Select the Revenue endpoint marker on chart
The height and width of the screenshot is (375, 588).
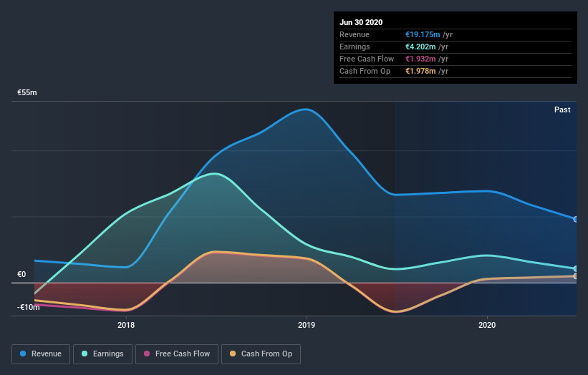tap(576, 219)
